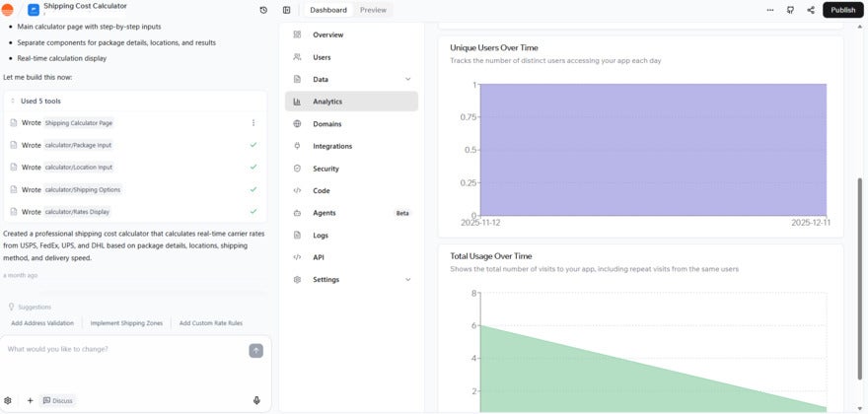Open version history clock icon
This screenshot has width=868, height=414.
263,10
